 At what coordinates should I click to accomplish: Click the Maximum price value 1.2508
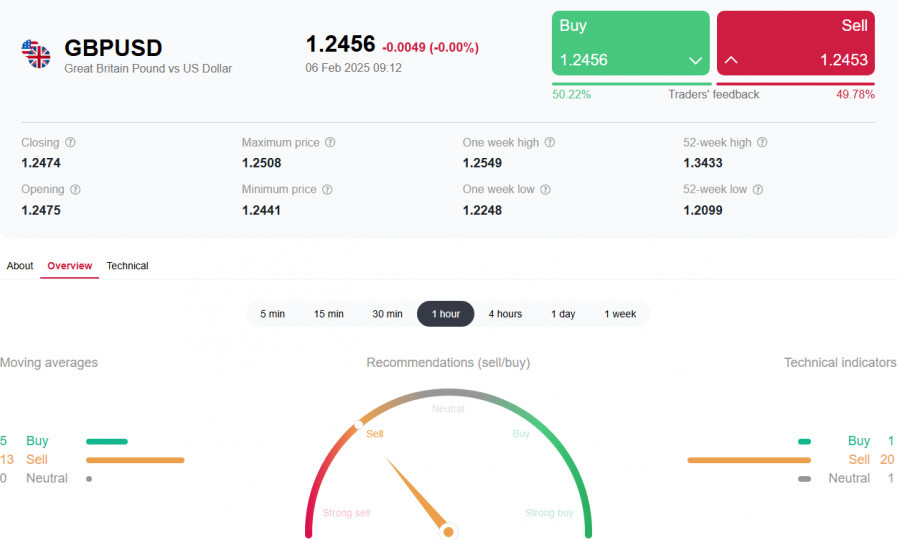(262, 163)
